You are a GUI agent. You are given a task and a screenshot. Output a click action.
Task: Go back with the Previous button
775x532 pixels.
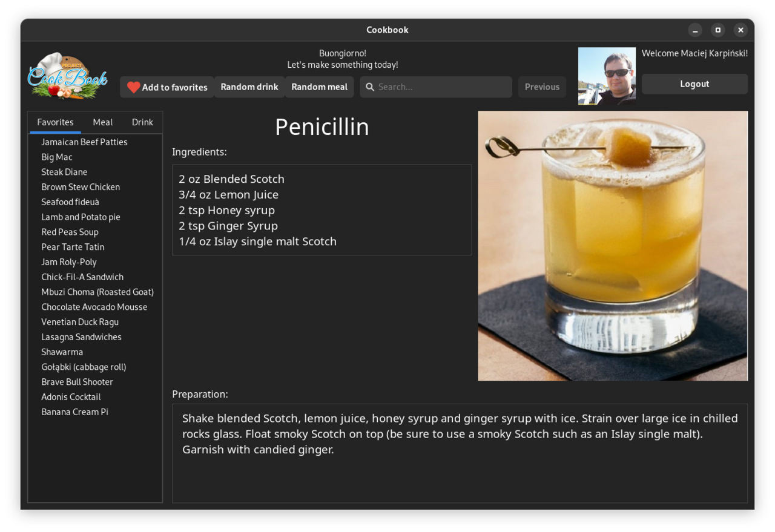(542, 87)
